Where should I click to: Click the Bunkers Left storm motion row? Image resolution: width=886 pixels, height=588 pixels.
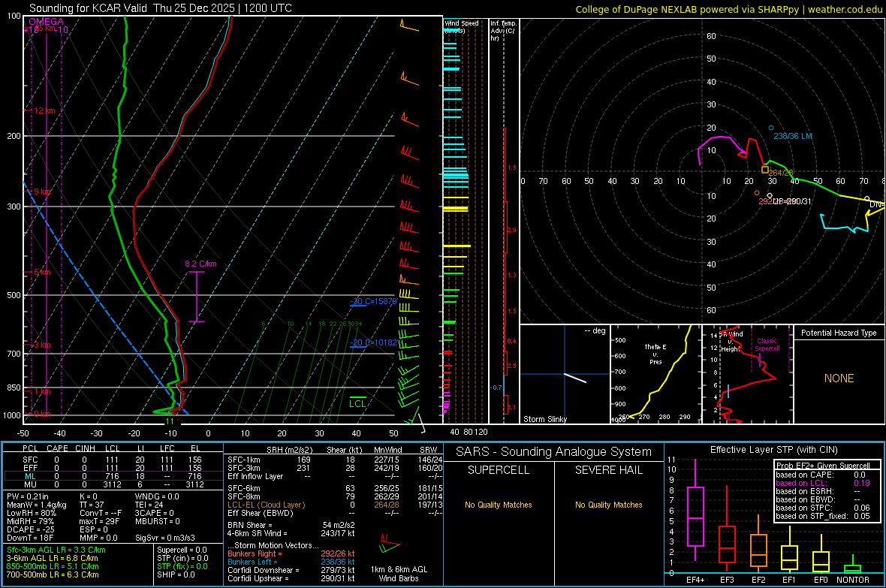pyautogui.click(x=291, y=562)
